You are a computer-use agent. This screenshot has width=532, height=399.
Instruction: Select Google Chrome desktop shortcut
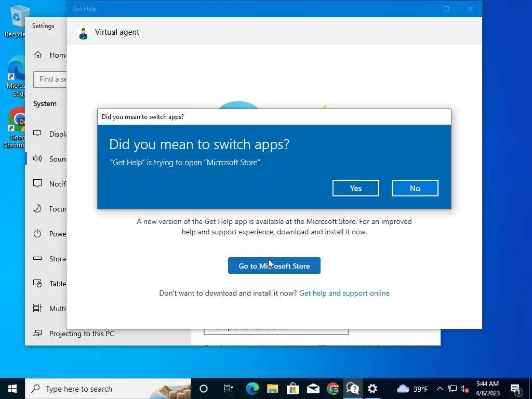coord(15,128)
